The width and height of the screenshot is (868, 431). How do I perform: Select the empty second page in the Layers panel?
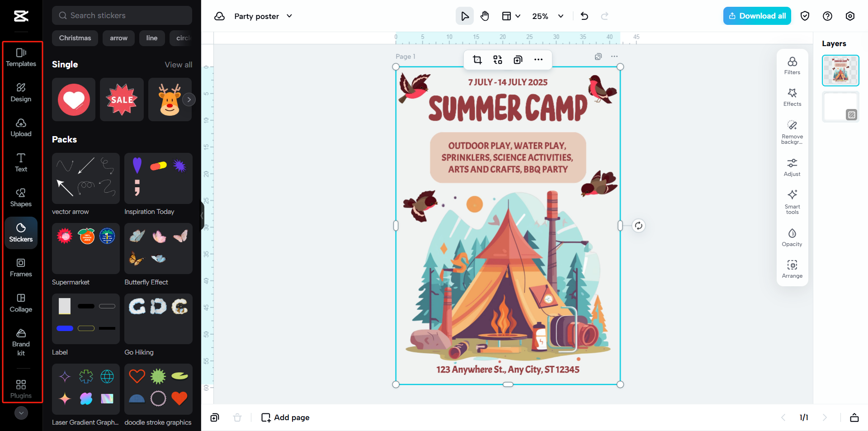click(840, 106)
